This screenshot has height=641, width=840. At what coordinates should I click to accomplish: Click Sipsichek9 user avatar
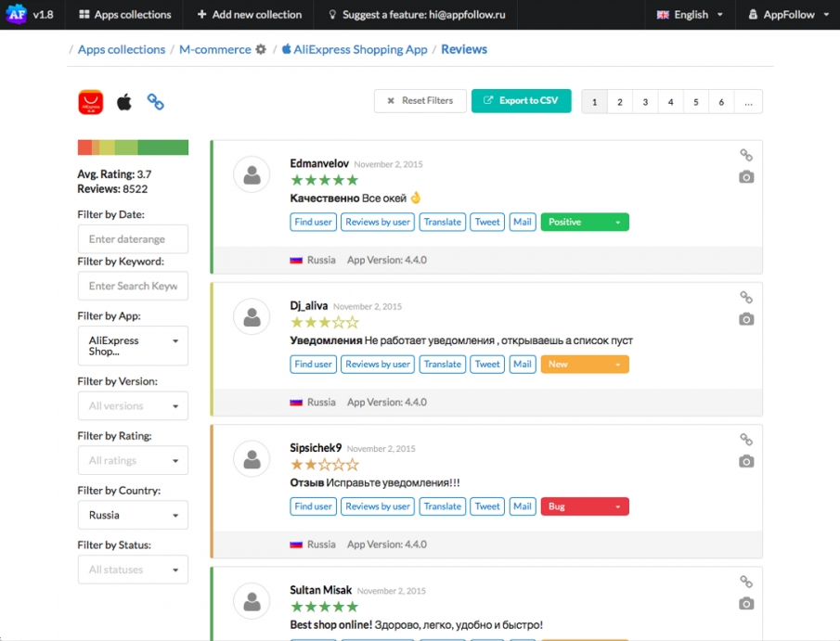252,458
